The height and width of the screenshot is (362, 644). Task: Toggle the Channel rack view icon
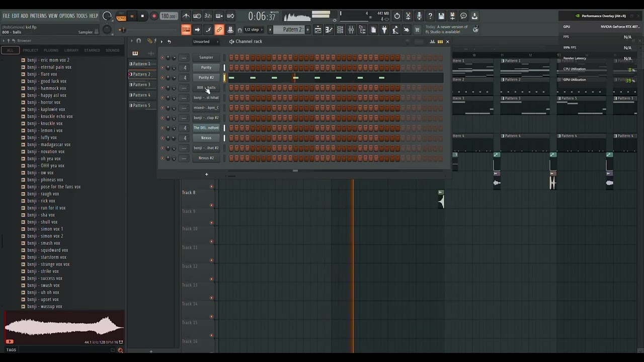[340, 30]
